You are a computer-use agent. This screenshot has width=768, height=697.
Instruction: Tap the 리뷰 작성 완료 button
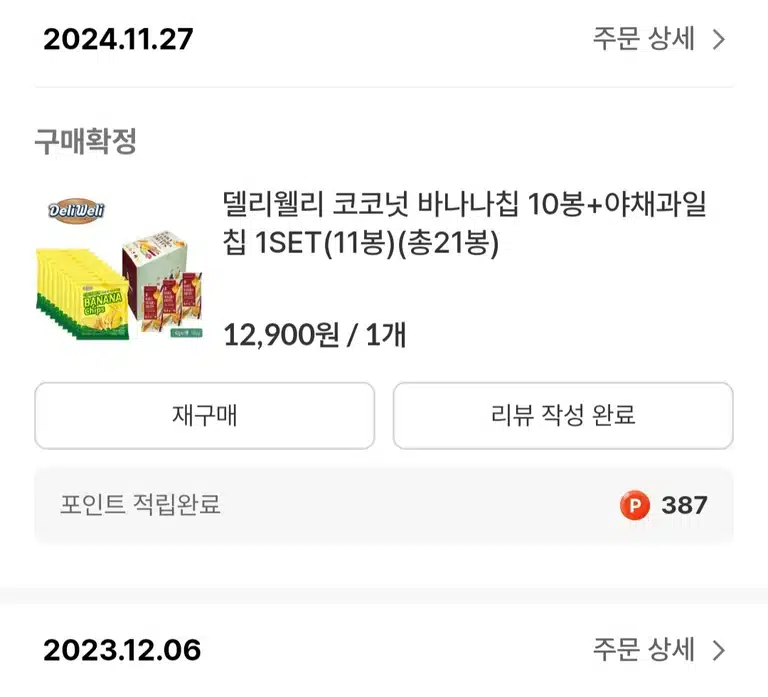(x=563, y=415)
